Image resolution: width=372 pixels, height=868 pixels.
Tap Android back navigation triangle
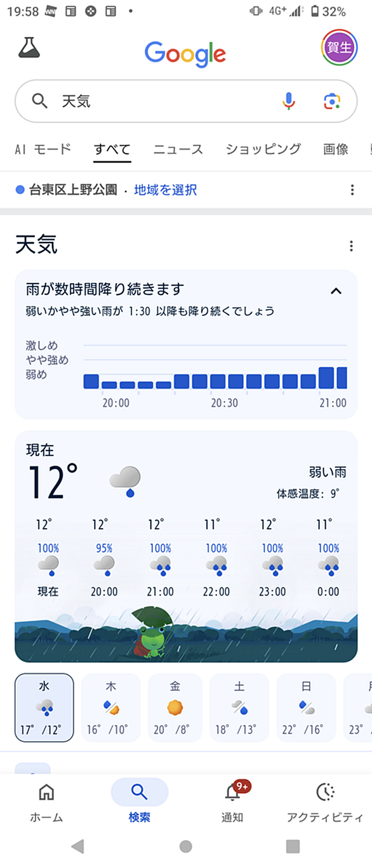pos(77,846)
